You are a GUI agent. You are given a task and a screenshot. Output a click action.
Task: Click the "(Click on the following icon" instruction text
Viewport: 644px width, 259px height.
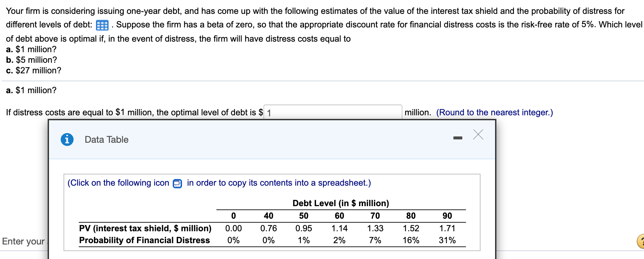click(119, 183)
